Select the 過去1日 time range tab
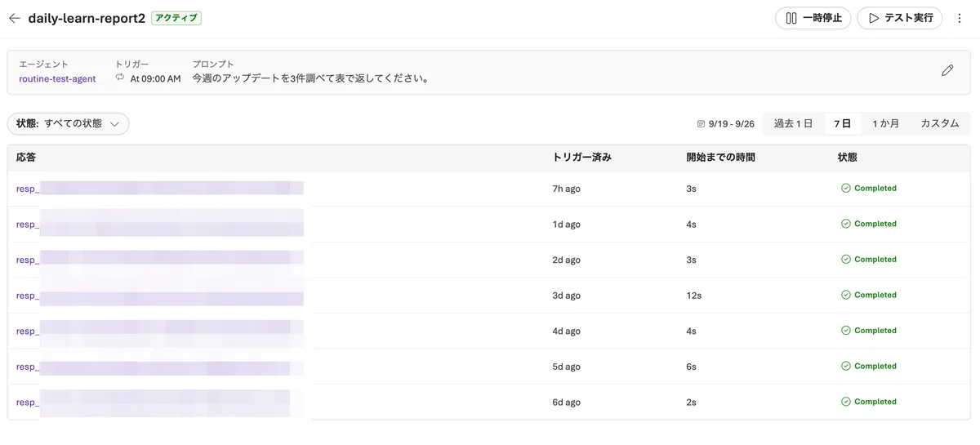 point(793,124)
